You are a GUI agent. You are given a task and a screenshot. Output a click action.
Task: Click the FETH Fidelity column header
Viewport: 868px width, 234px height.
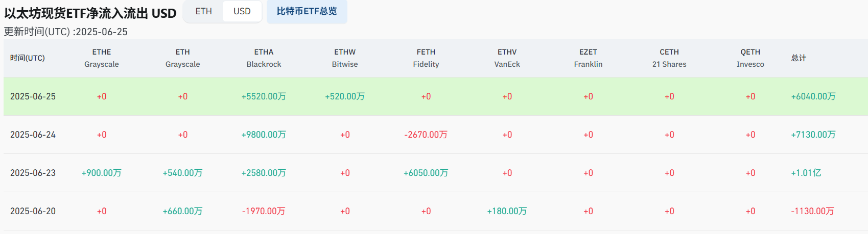pyautogui.click(x=426, y=58)
